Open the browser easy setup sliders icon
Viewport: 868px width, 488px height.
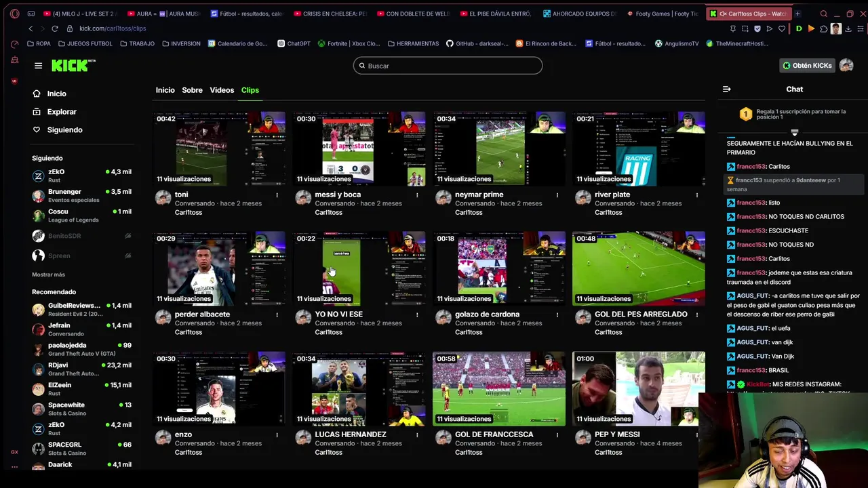[x=861, y=28]
